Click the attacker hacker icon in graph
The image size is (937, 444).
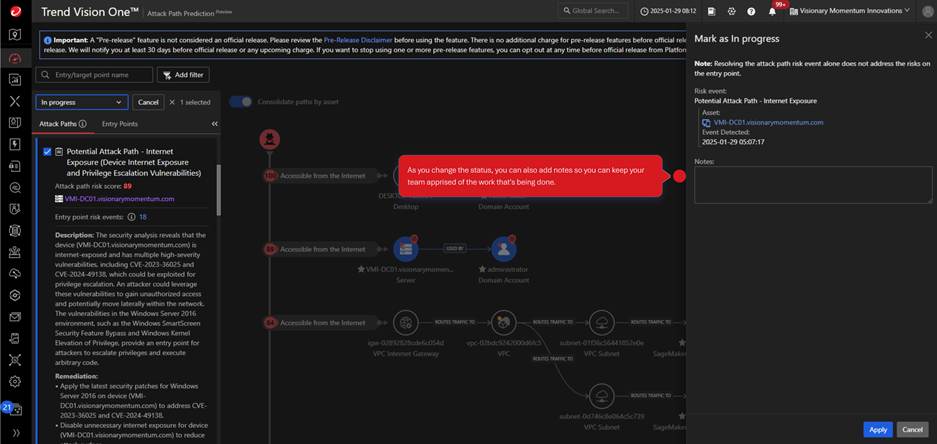270,139
